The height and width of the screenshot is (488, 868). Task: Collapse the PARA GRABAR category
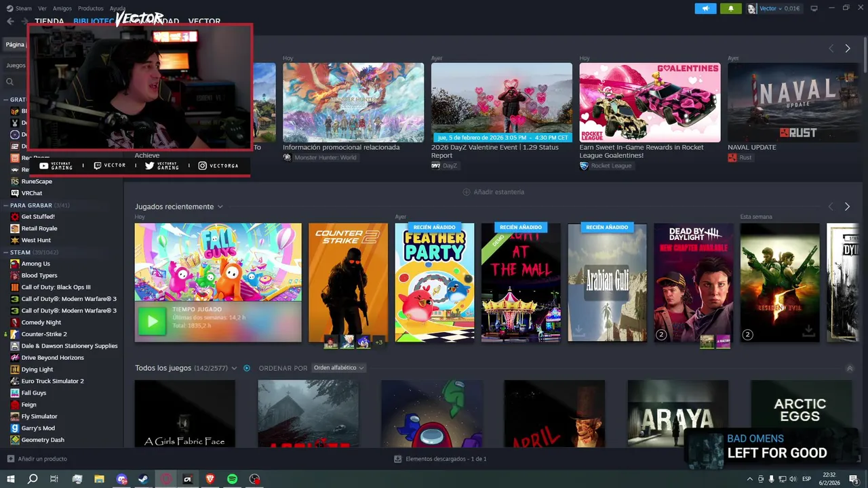coord(5,205)
